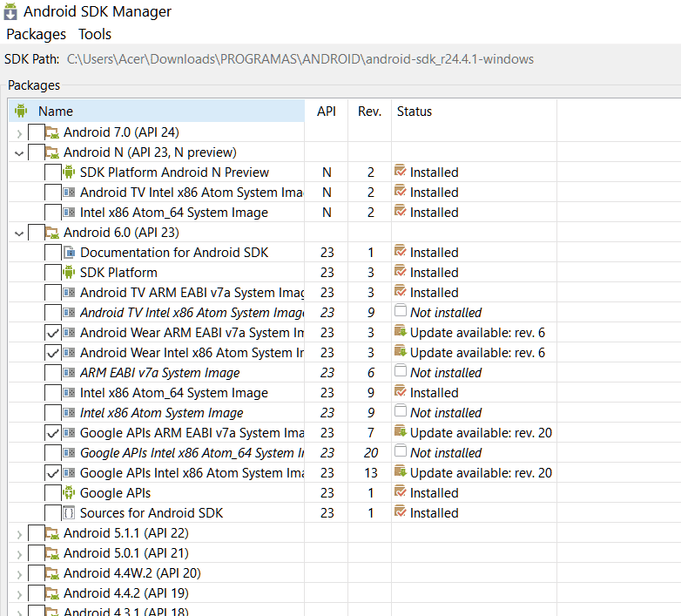Click the API 23 SDK Platform robot icon
The height and width of the screenshot is (616, 681).
point(69,272)
